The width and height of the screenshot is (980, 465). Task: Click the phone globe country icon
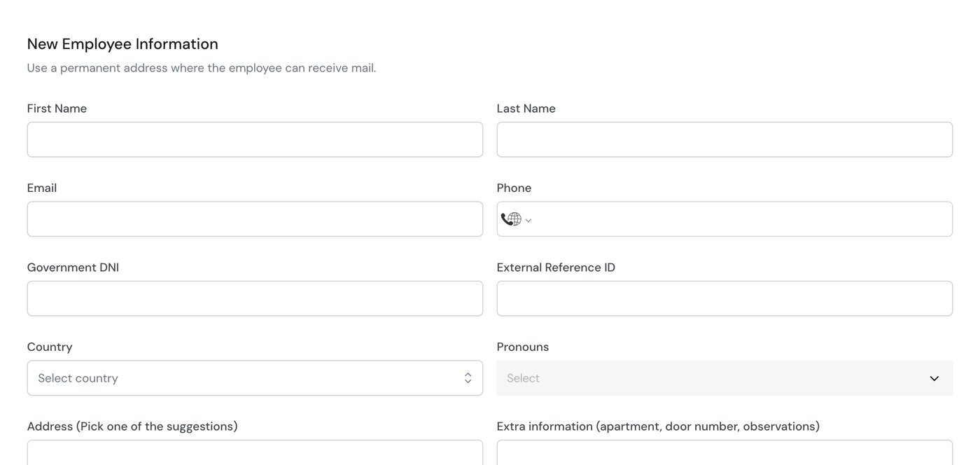tap(511, 219)
